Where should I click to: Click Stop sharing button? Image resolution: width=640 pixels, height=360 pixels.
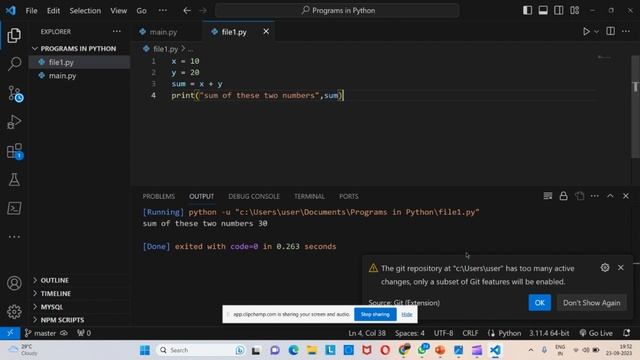click(x=375, y=314)
